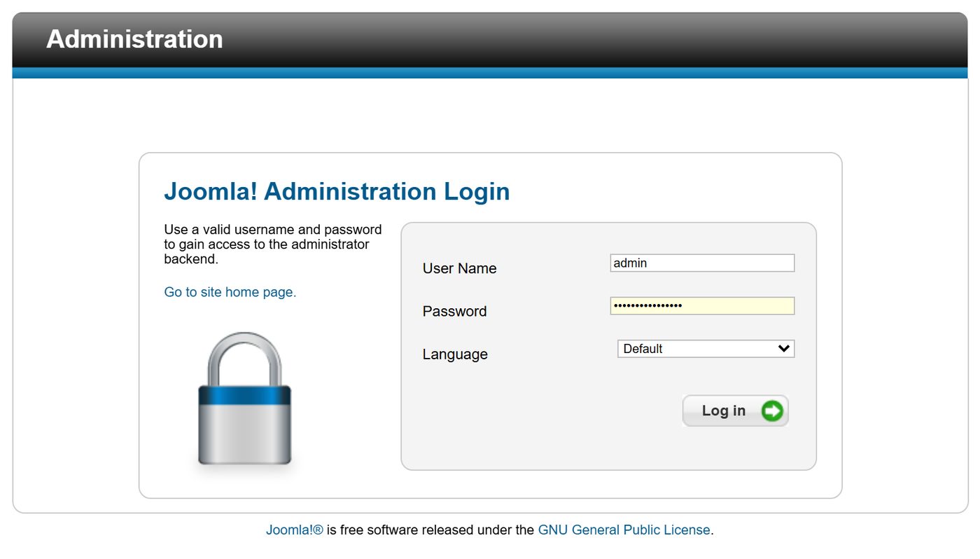Open the Language dropdown set to Default
This screenshot has height=559, width=980.
click(x=706, y=349)
